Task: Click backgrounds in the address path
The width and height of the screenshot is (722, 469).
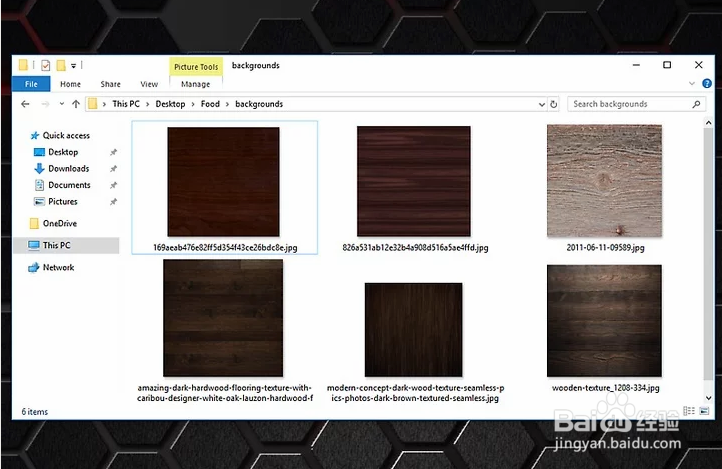Action: point(259,104)
